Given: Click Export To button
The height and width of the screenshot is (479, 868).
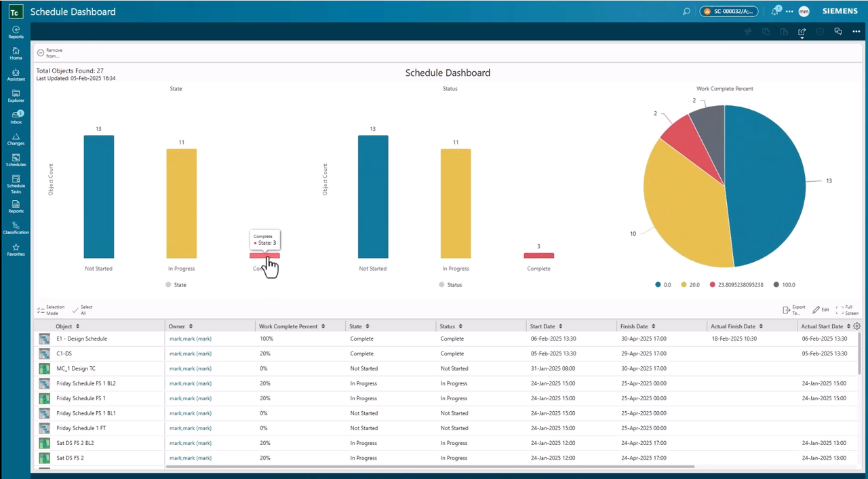Looking at the screenshot, I should tap(794, 309).
